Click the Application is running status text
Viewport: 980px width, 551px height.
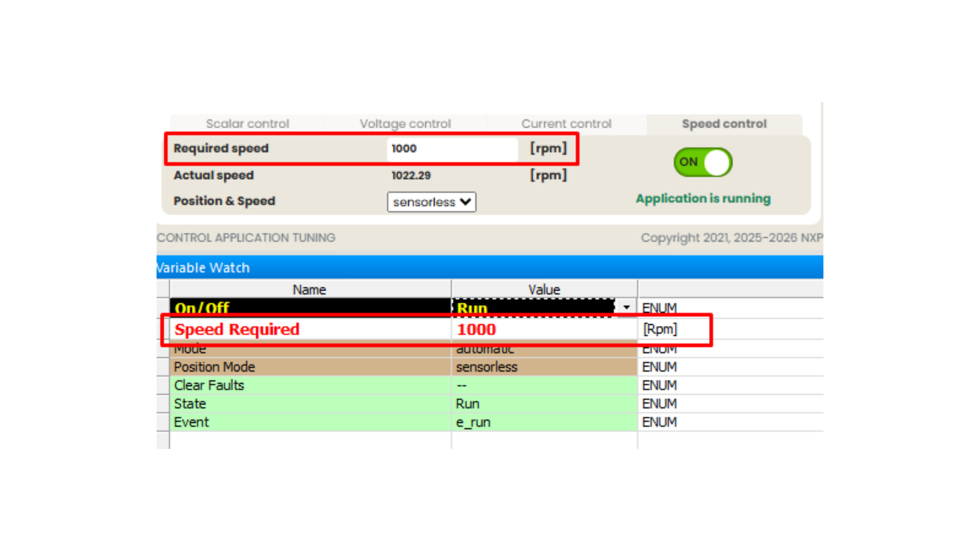703,198
